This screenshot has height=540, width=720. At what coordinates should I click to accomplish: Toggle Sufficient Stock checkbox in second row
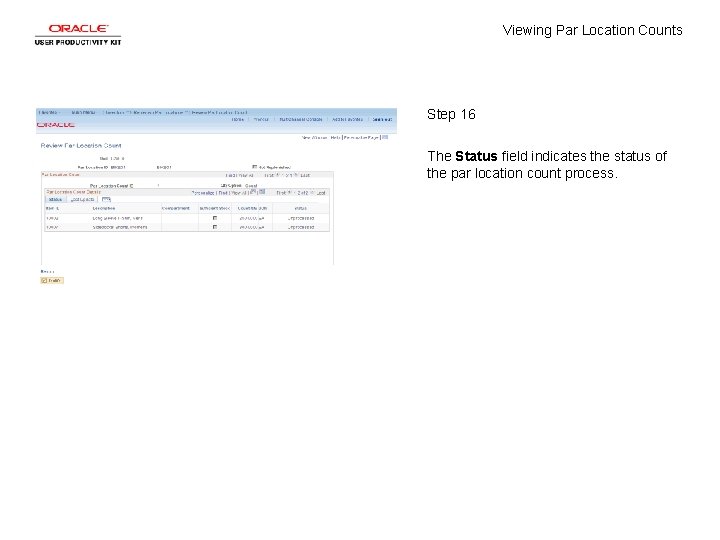[x=214, y=227]
